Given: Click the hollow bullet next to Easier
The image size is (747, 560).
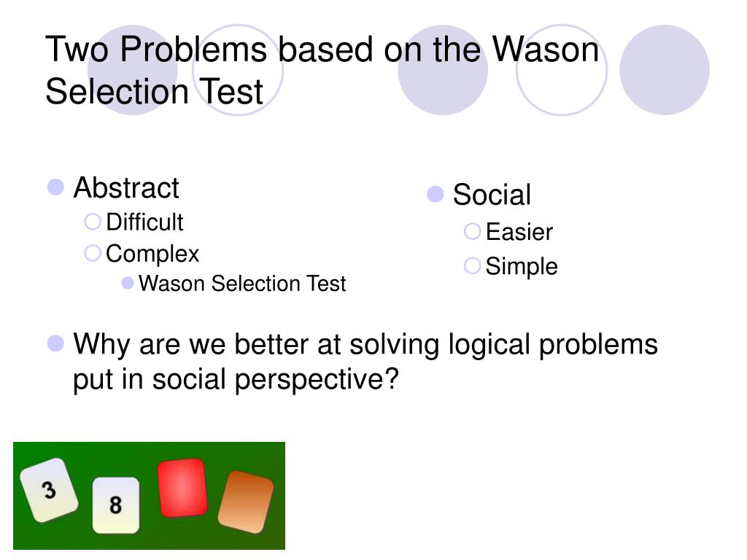Looking at the screenshot, I should (472, 231).
